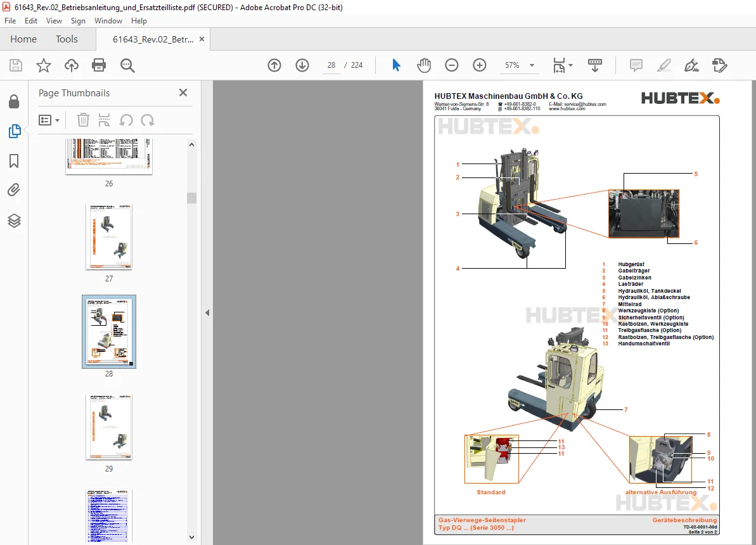Click the fit page scrolling icon
Viewport: 756px width, 545px height.
point(559,65)
